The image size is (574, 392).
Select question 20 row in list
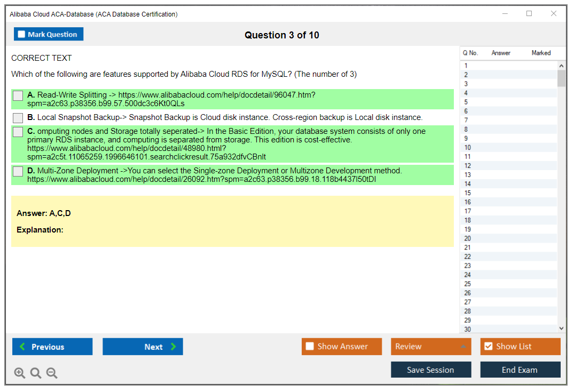coord(468,238)
